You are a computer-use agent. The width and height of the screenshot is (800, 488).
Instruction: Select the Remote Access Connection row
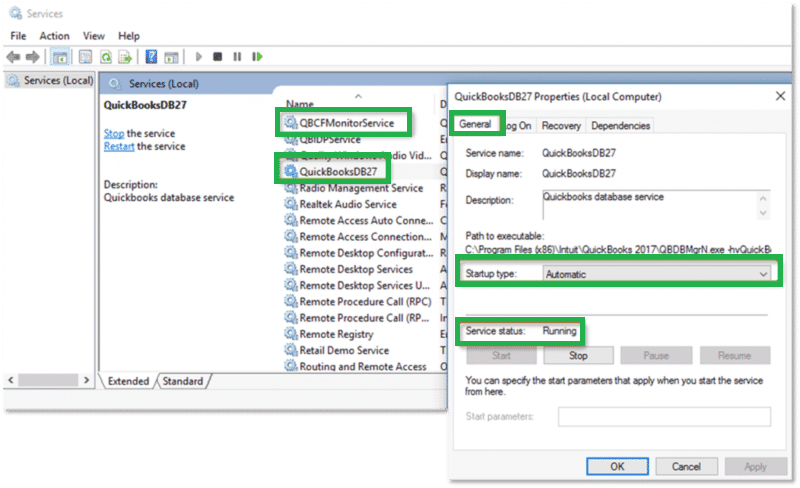click(359, 237)
